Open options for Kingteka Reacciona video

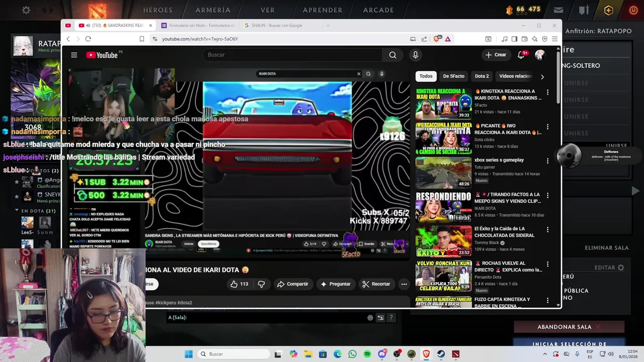(547, 93)
